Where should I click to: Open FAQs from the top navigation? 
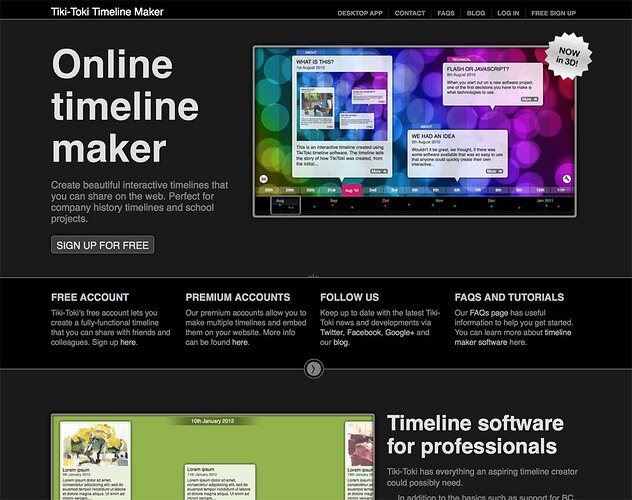[446, 13]
